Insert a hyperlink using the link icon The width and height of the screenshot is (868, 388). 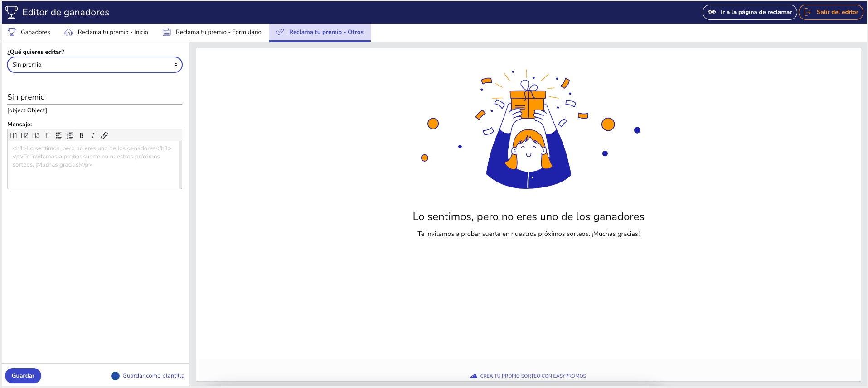(x=104, y=135)
